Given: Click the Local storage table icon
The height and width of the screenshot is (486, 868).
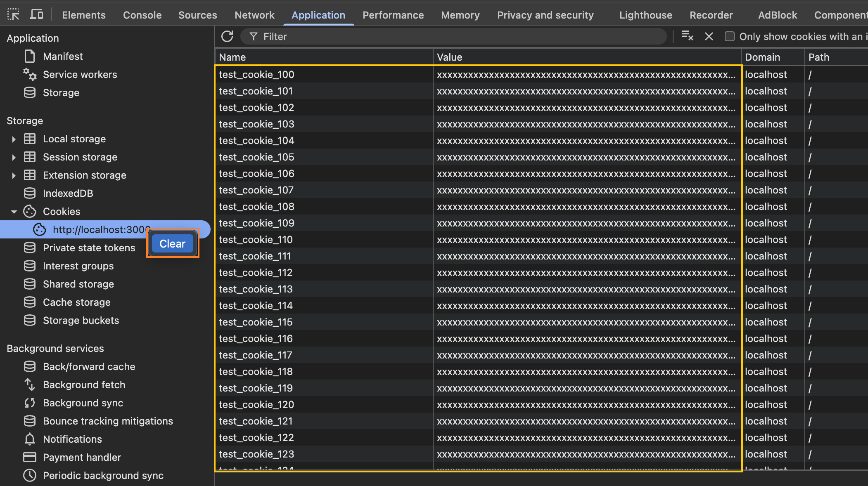Looking at the screenshot, I should tap(30, 139).
